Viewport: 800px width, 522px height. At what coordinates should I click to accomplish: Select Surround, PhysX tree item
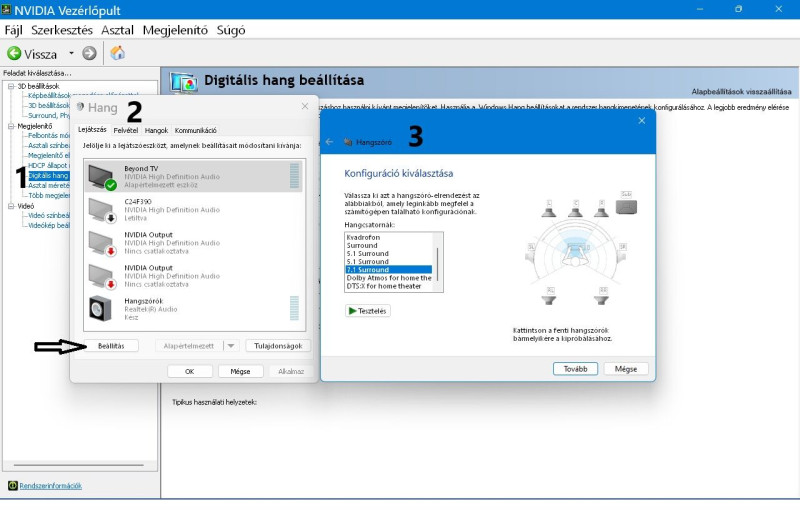(x=48, y=115)
